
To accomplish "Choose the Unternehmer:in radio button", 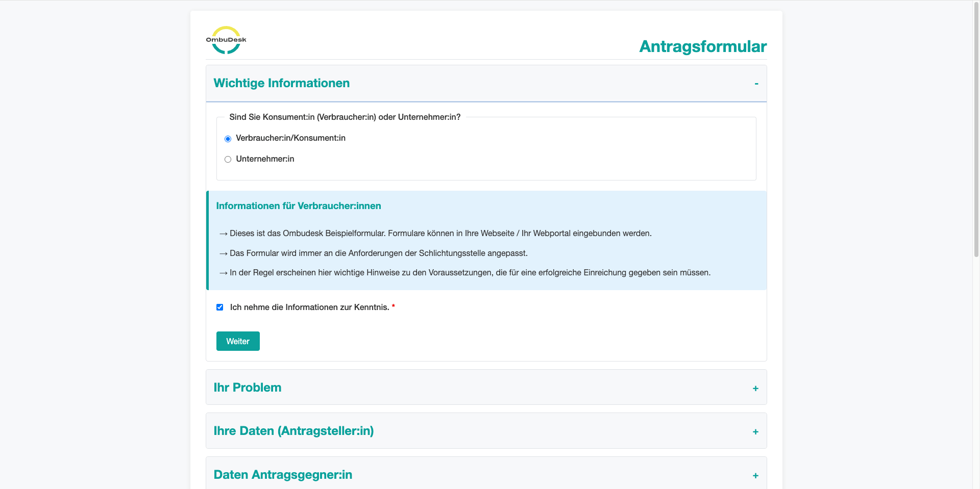I will click(228, 160).
